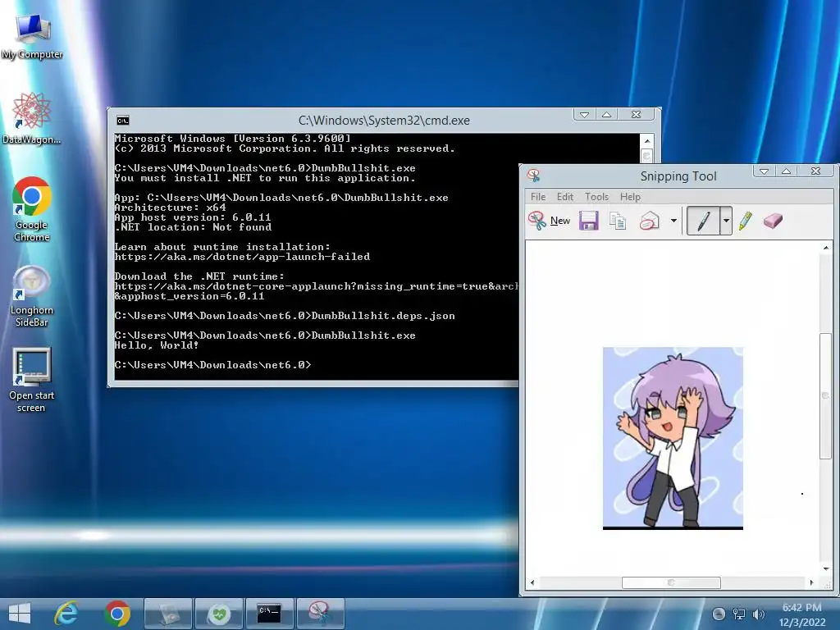Copy the snip to clipboard
Screen dimensions: 840x630
[618, 220]
